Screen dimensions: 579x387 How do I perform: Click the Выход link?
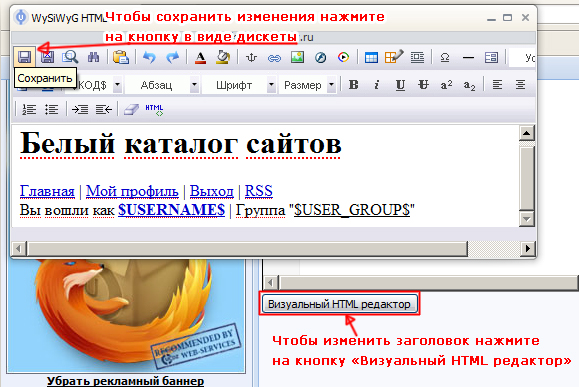pos(212,191)
